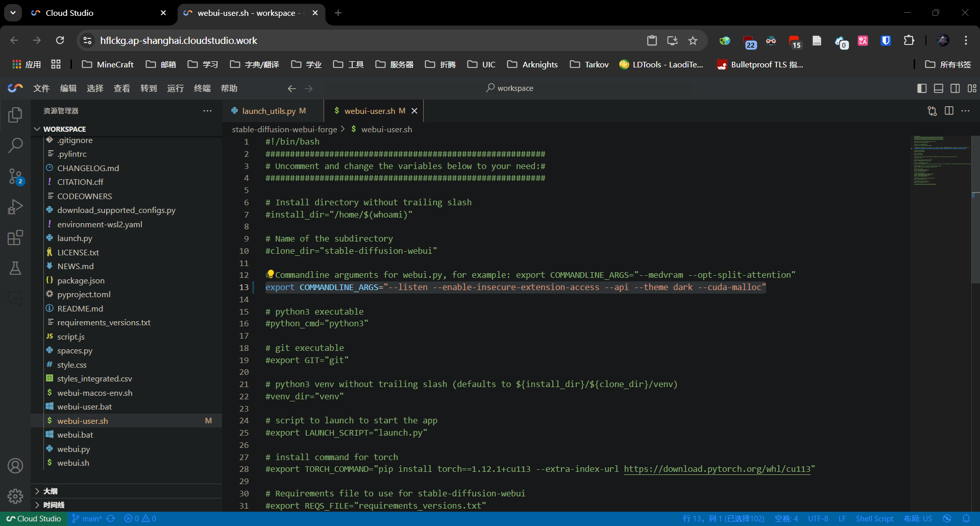Open explorer views and more actions ellipsis
This screenshot has height=526, width=980.
tap(207, 111)
